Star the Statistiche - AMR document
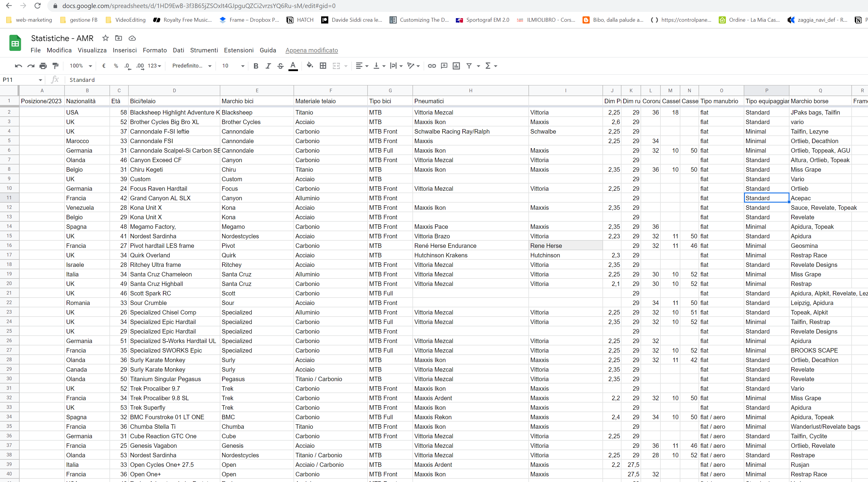868x482 pixels. (106, 38)
